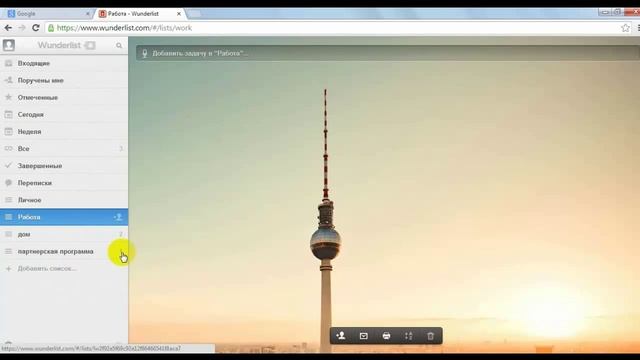Viewport: 640px width, 360px height.
Task: Click the notifications icon beside Wunderlist logo
Action: tap(90, 45)
